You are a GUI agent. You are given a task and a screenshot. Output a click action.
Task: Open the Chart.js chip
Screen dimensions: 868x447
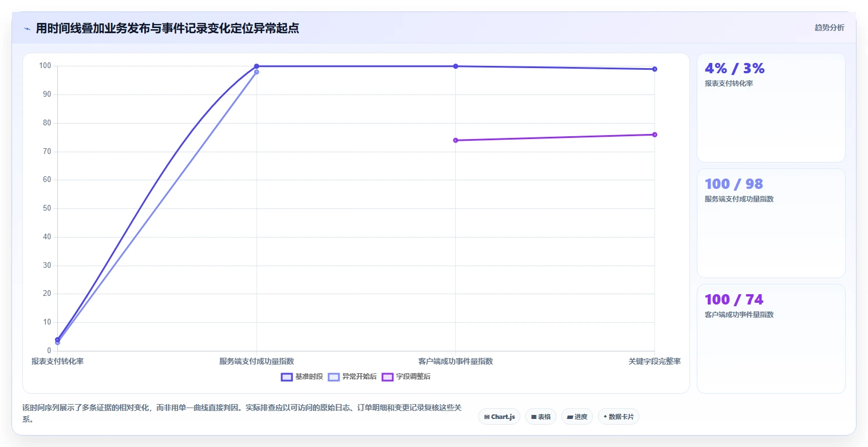tap(499, 417)
